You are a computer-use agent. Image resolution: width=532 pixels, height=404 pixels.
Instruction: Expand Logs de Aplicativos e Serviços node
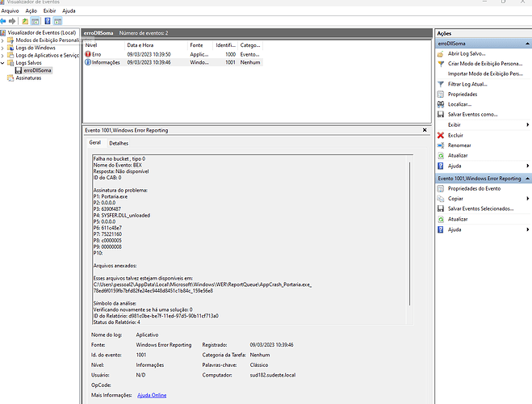coord(2,55)
